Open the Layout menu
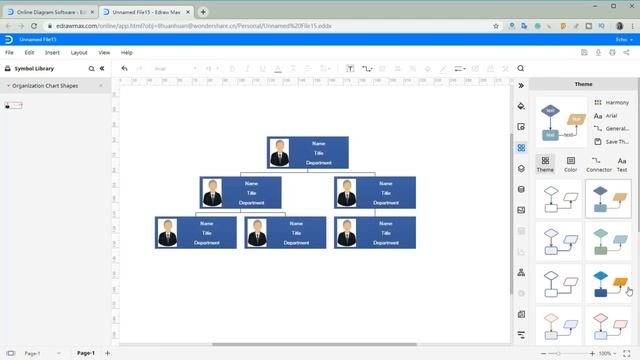The image size is (640, 360). point(79,53)
